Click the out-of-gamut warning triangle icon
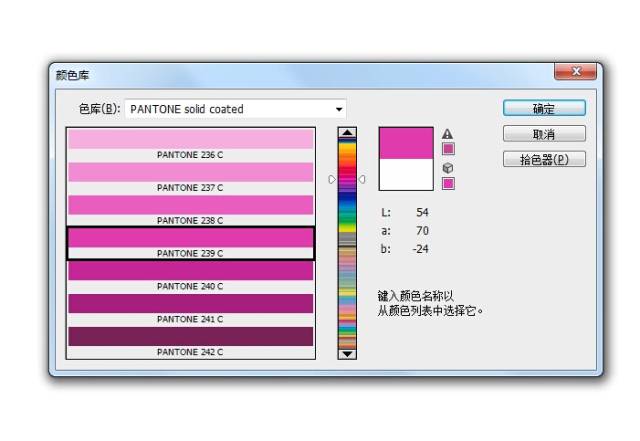 [448, 134]
